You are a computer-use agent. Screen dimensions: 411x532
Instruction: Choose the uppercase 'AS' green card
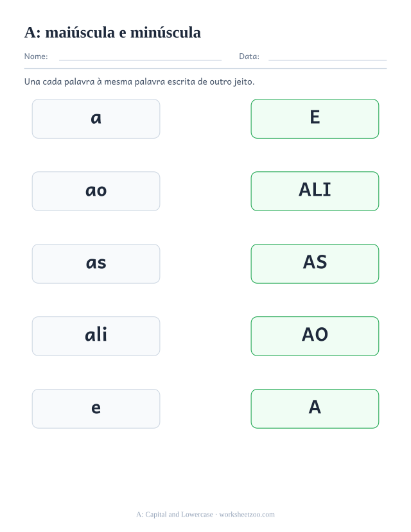point(315,264)
